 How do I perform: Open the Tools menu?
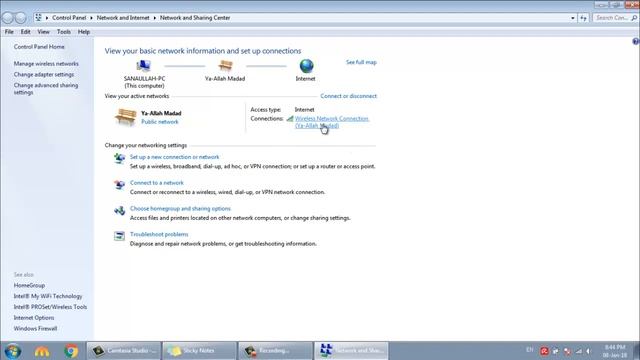pos(64,32)
